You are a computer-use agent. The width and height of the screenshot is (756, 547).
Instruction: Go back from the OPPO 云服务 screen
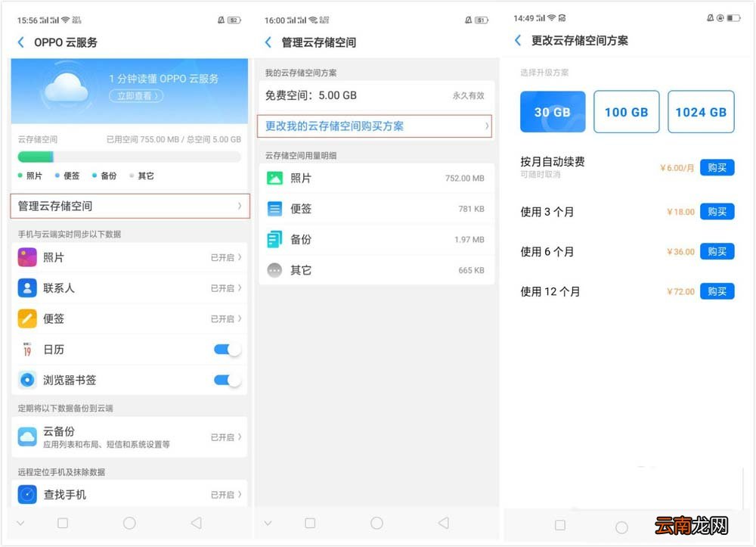(x=20, y=42)
